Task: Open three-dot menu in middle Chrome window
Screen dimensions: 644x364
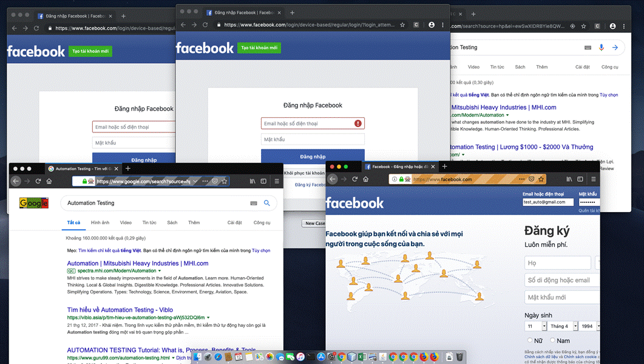Action: [x=442, y=25]
